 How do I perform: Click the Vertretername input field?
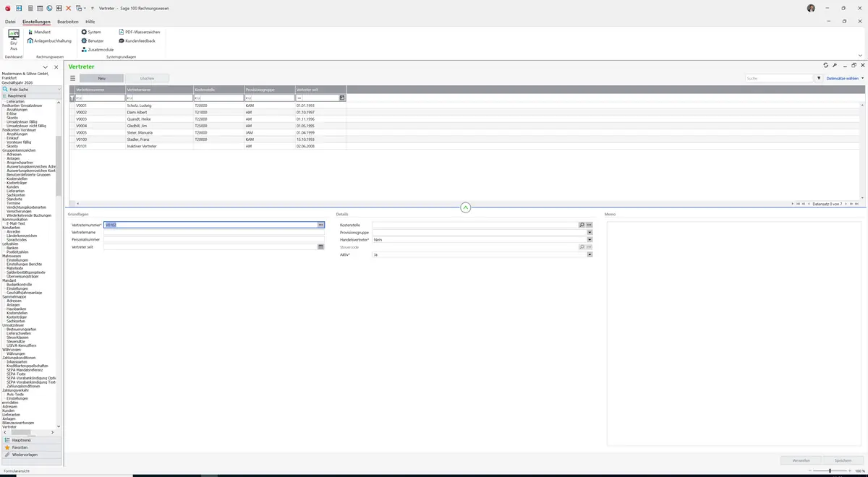tap(213, 232)
